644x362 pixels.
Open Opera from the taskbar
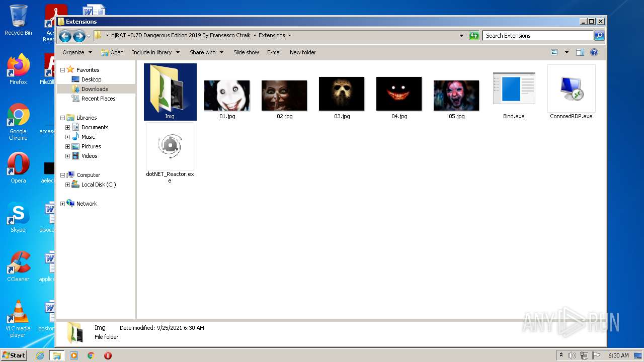pos(108,355)
